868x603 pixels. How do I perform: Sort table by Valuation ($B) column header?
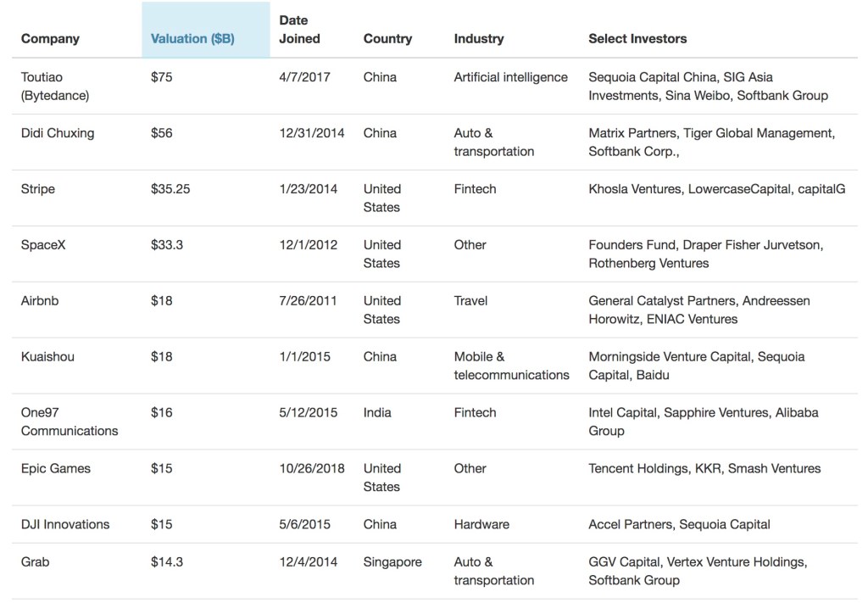pos(192,39)
